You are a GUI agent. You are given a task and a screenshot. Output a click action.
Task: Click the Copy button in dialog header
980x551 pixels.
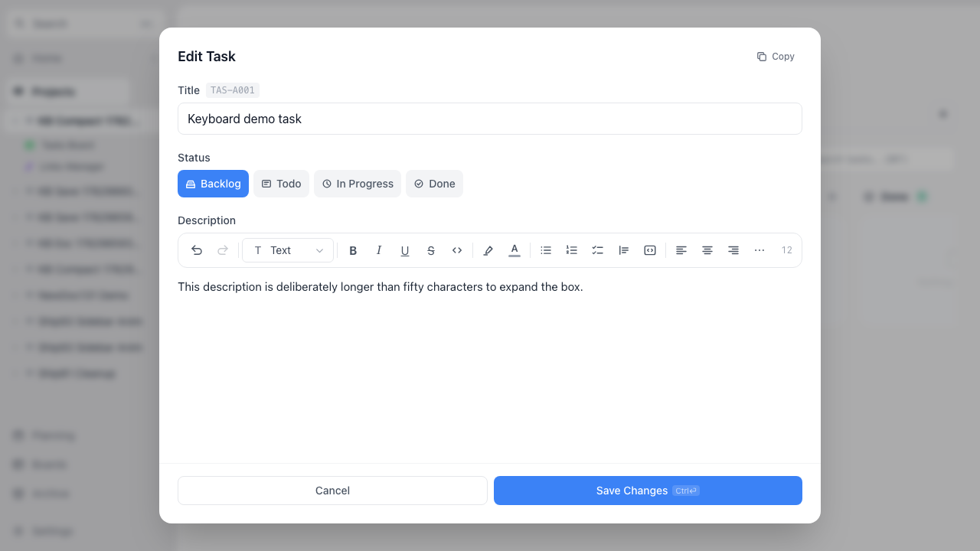[x=776, y=57]
